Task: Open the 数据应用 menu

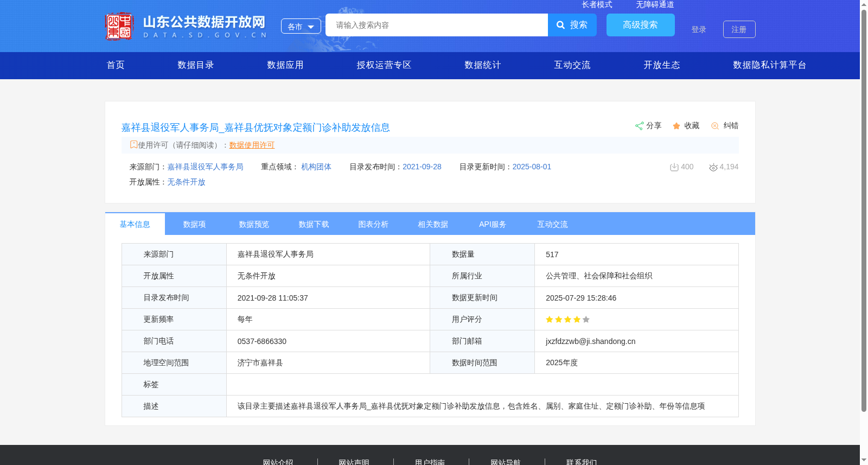Action: pos(285,65)
